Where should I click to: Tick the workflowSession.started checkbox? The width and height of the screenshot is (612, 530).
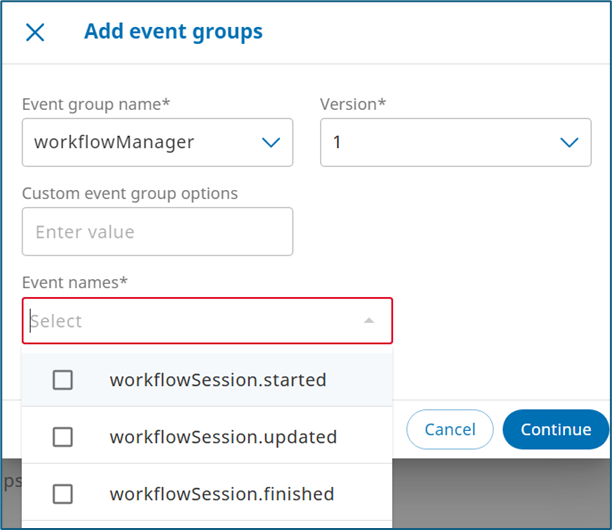[x=63, y=380]
